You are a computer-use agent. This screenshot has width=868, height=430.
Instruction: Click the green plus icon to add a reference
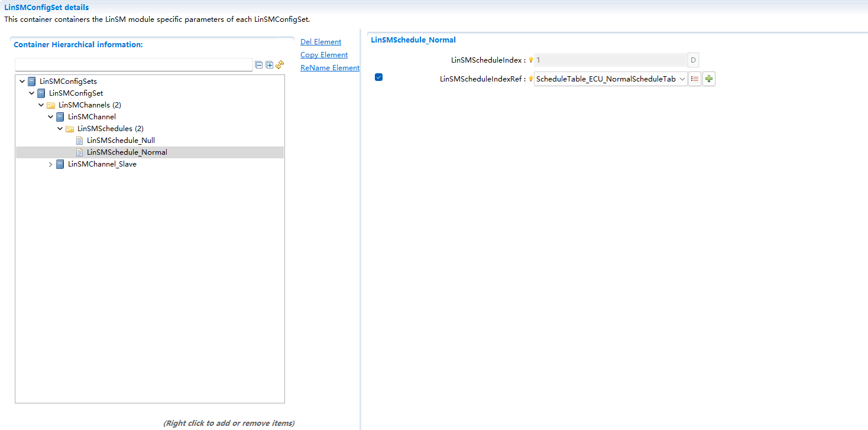(x=708, y=78)
